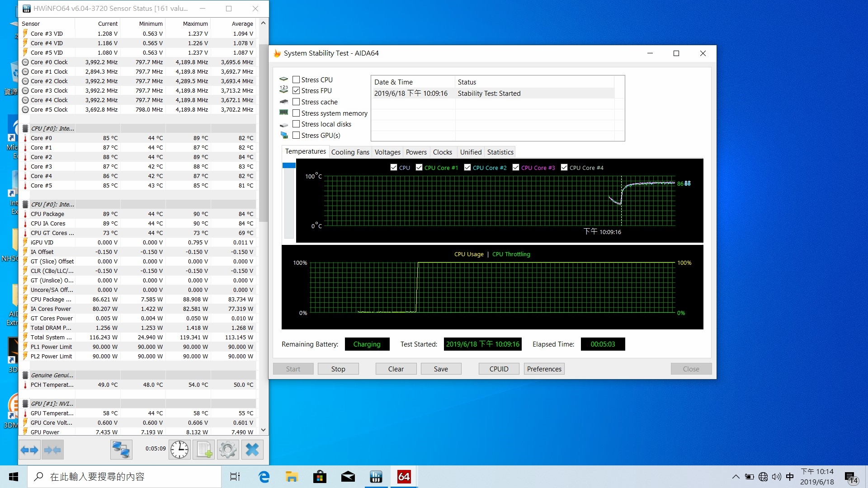Click the blue X close sensors icon

click(x=252, y=450)
